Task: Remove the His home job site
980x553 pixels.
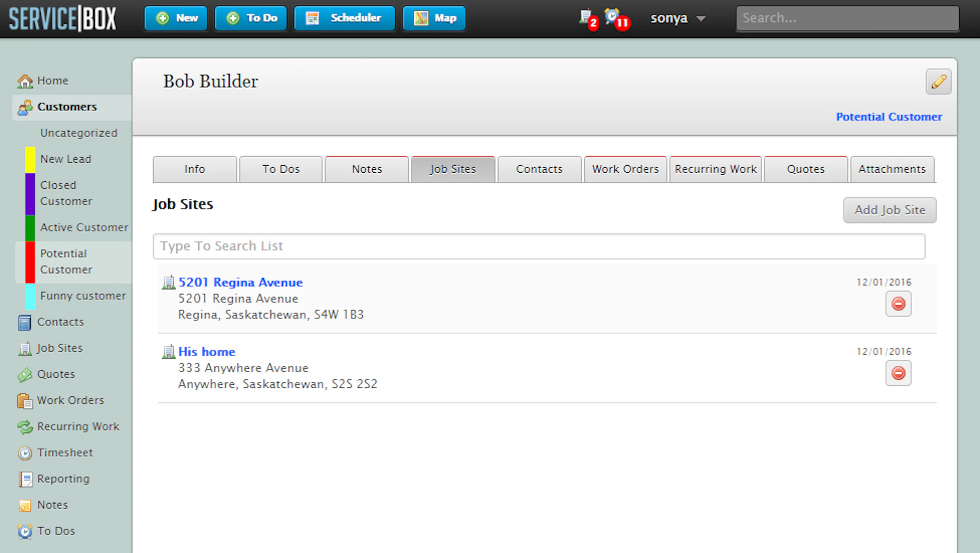Action: pyautogui.click(x=898, y=373)
